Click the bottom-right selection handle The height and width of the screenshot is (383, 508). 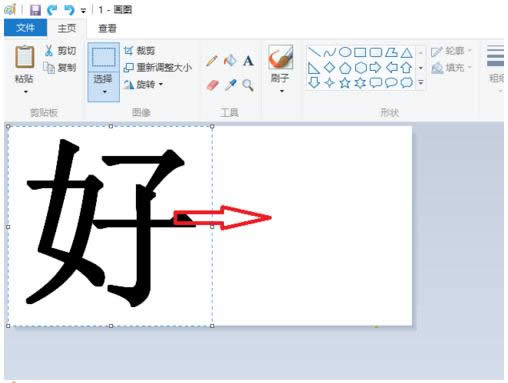(212, 326)
